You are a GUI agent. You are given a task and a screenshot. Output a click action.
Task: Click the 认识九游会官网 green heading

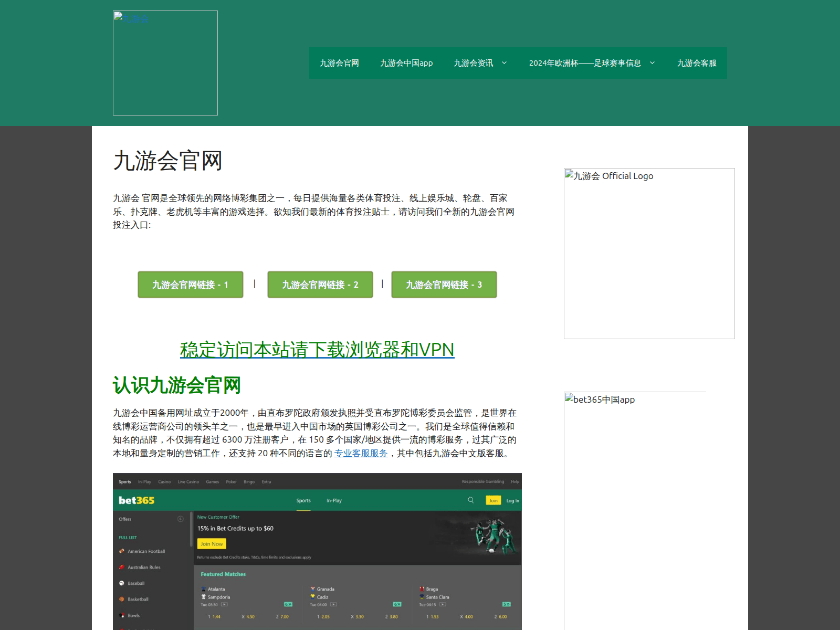coord(177,385)
